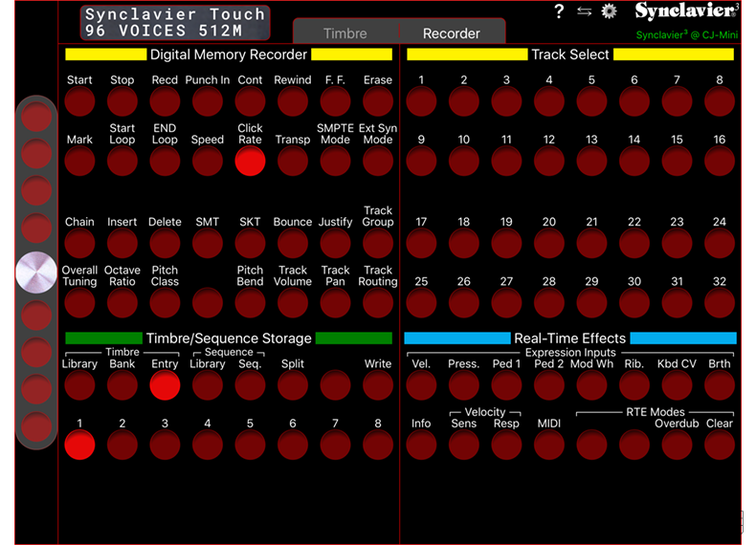
Task: Click the Mod Wh expression button
Action: point(591,384)
